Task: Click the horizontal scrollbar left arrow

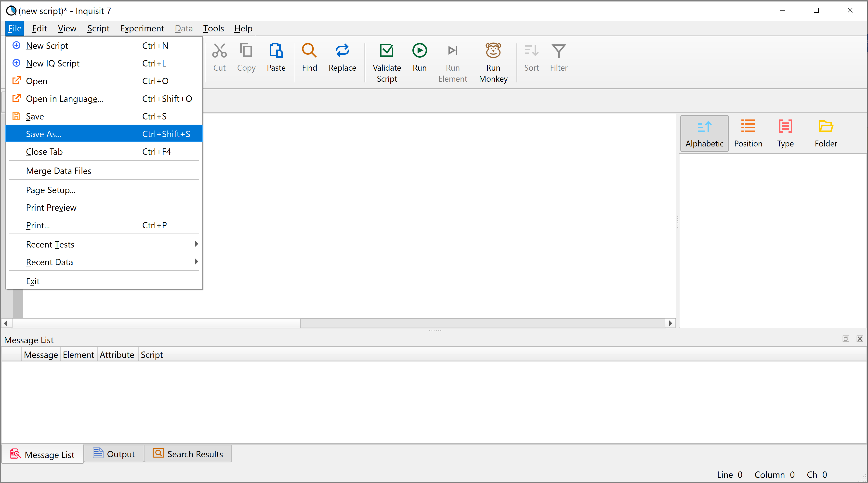Action: (6, 323)
